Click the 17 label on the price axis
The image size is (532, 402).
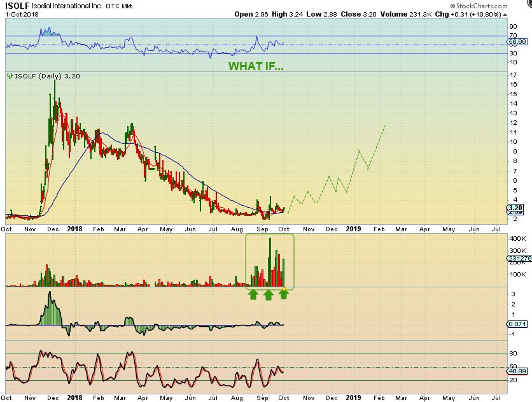[513, 75]
